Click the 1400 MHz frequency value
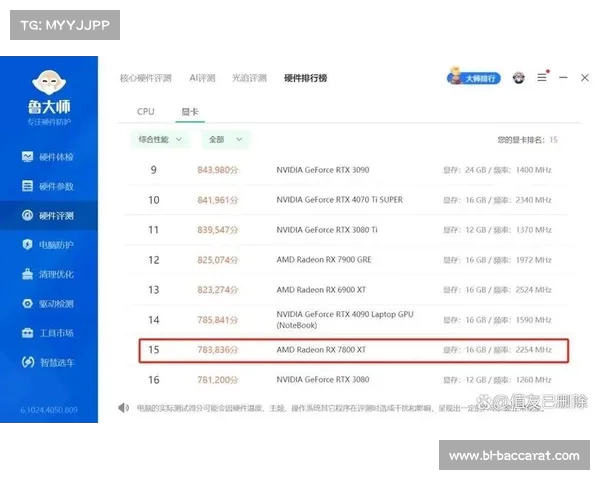 pos(533,170)
